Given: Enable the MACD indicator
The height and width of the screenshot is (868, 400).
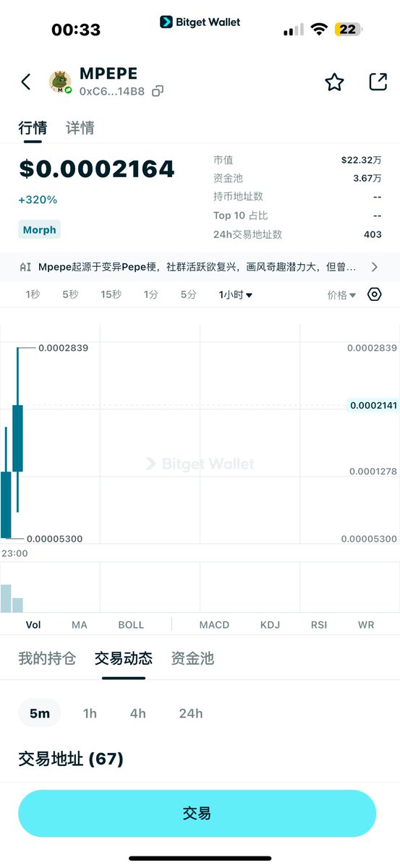Looking at the screenshot, I should [x=214, y=624].
